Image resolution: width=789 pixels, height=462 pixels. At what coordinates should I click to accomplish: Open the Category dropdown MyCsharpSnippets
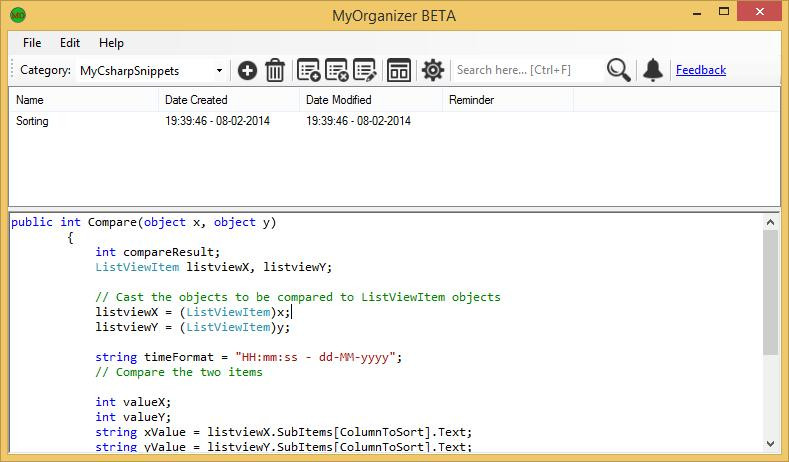[150, 70]
